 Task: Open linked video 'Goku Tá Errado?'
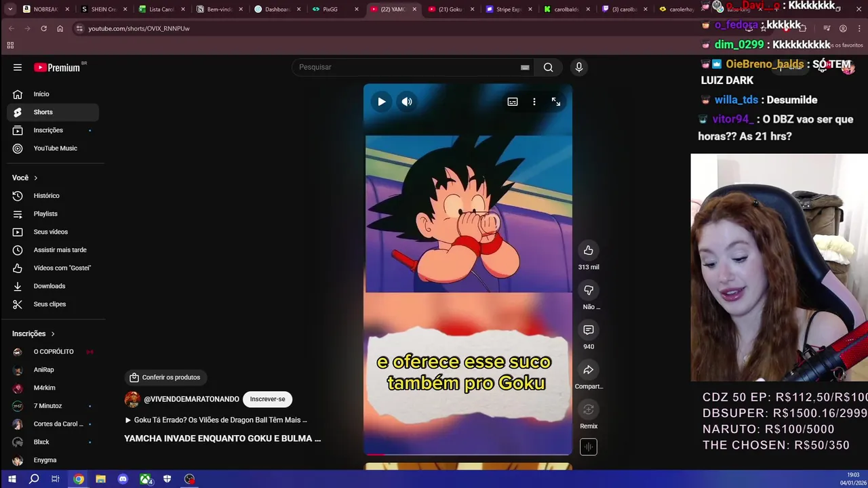coord(216,420)
